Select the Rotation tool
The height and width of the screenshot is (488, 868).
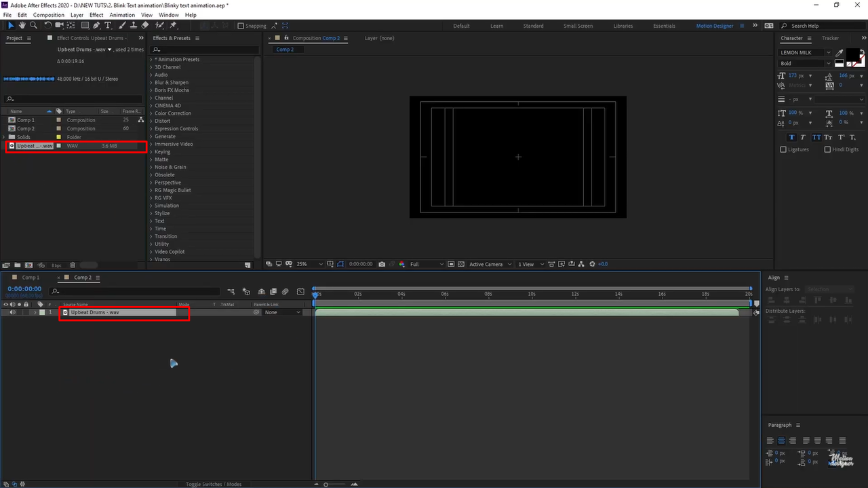[x=48, y=26]
